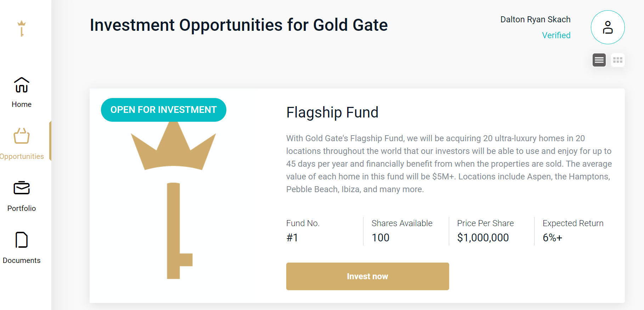
Task: Click the Portfolio label in sidebar
Action: tap(22, 208)
